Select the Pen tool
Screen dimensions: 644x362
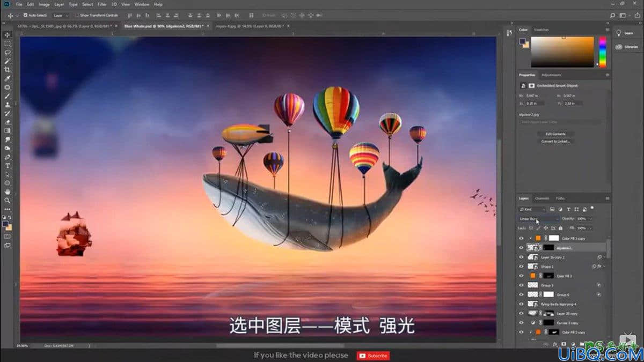click(8, 157)
